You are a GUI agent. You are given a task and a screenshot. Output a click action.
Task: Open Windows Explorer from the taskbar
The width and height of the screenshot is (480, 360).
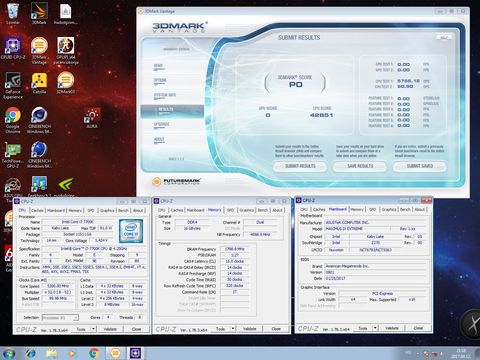[52, 353]
